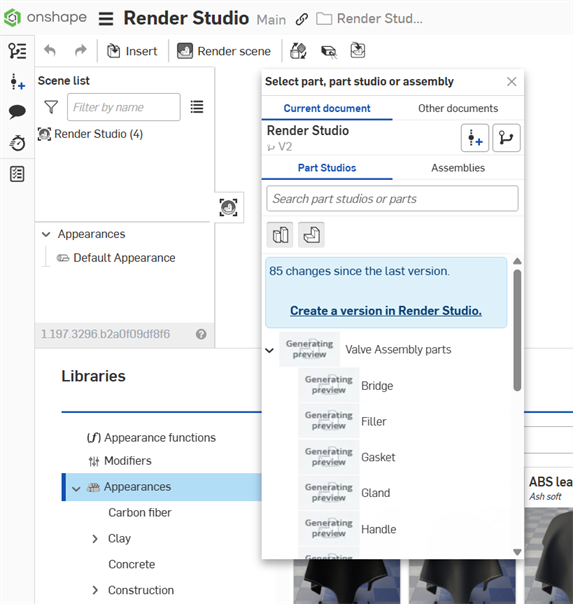Image resolution: width=573 pixels, height=604 pixels.
Task: Click the render view icon beside scene panel
Action: [x=228, y=207]
